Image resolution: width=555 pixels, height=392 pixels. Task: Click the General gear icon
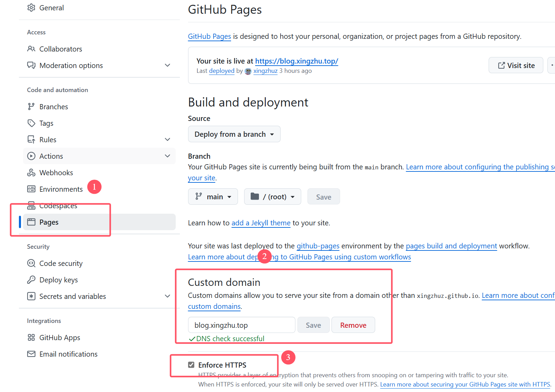[31, 8]
